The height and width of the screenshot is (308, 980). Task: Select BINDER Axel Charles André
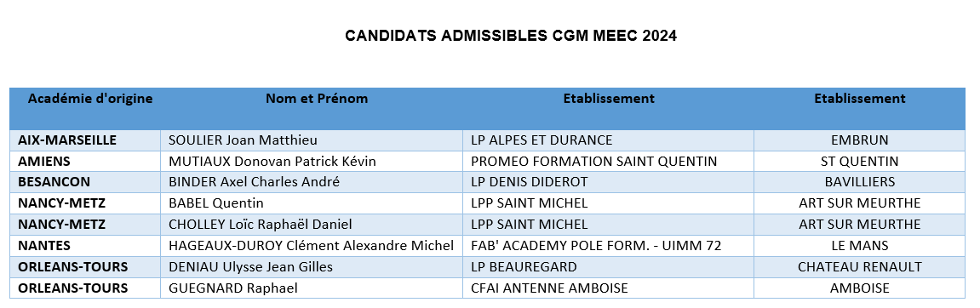pos(255,182)
